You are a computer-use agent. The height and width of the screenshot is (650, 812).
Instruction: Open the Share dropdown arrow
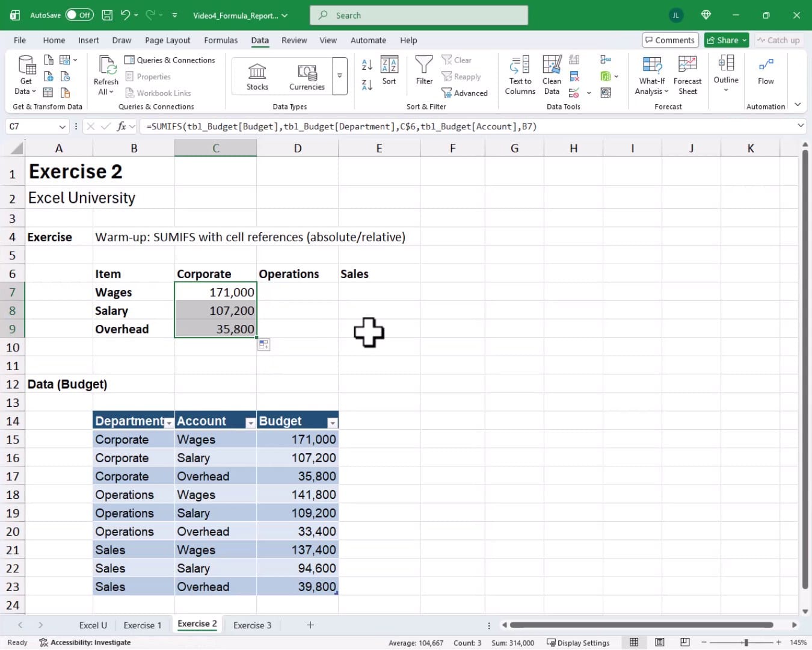[x=744, y=40]
